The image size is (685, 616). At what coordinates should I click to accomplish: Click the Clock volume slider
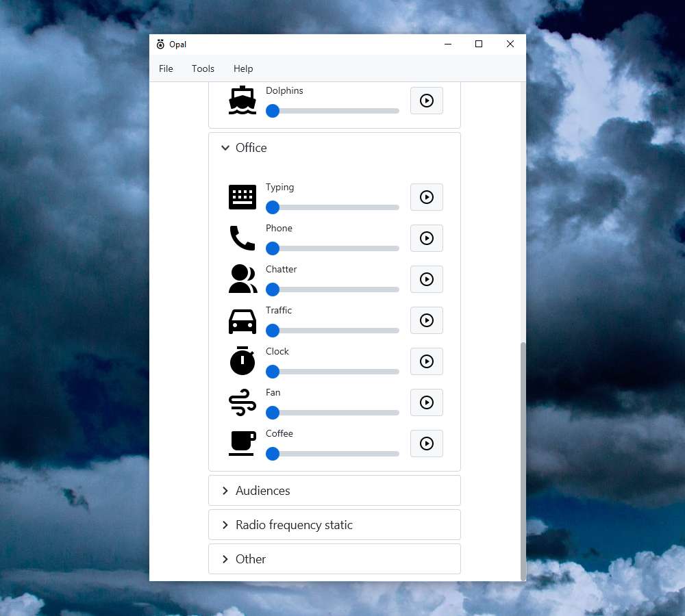pos(332,372)
